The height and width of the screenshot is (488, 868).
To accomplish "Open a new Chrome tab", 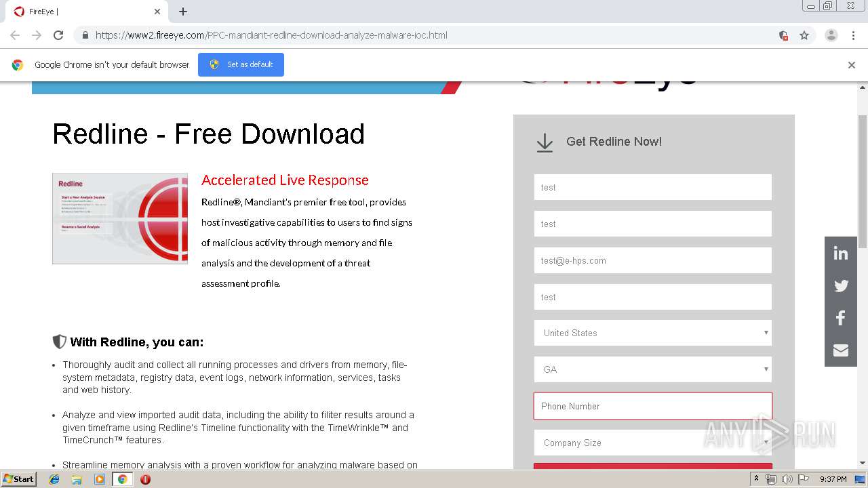I will click(183, 12).
